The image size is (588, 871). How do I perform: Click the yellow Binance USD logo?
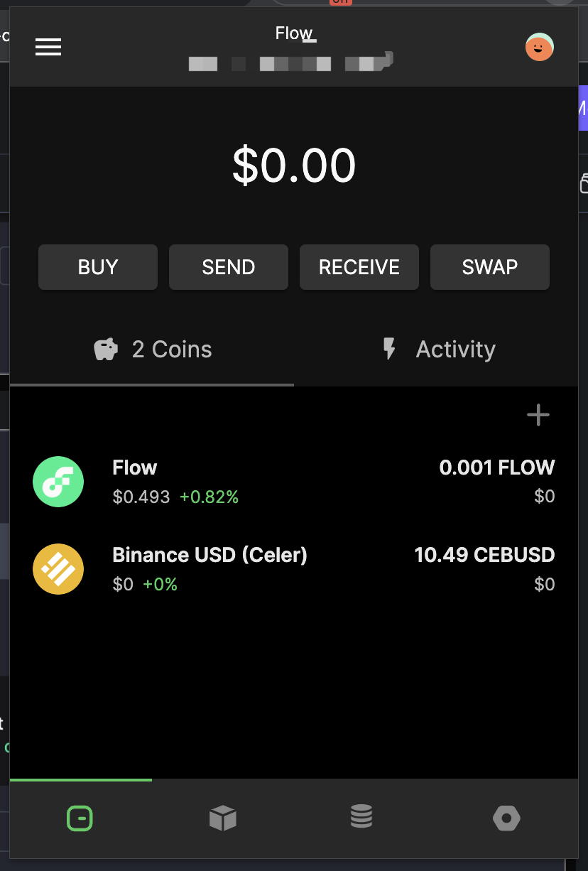[58, 570]
